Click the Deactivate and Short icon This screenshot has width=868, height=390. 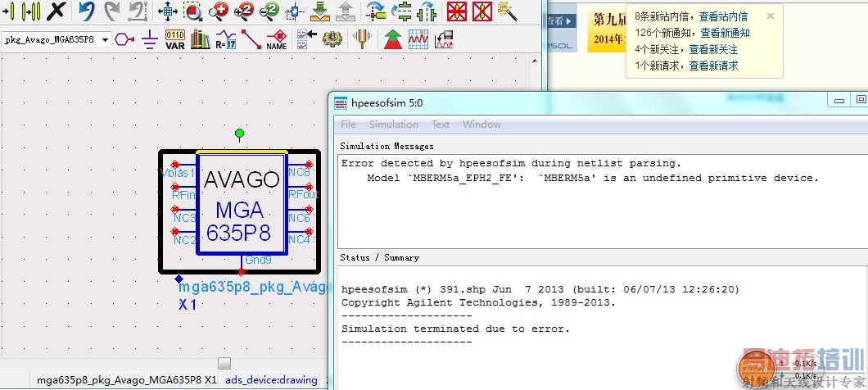coord(482,11)
